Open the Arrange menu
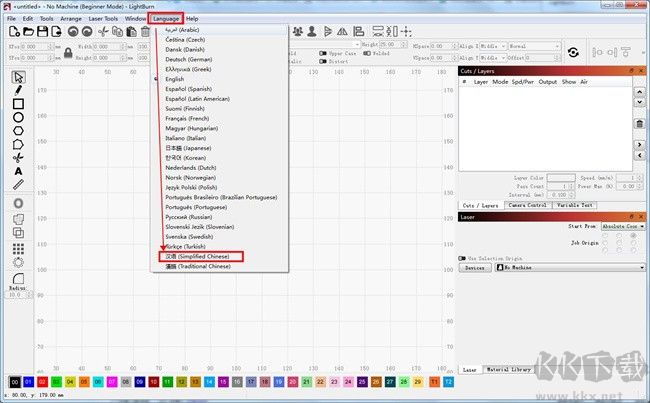650x403 pixels. (71, 19)
